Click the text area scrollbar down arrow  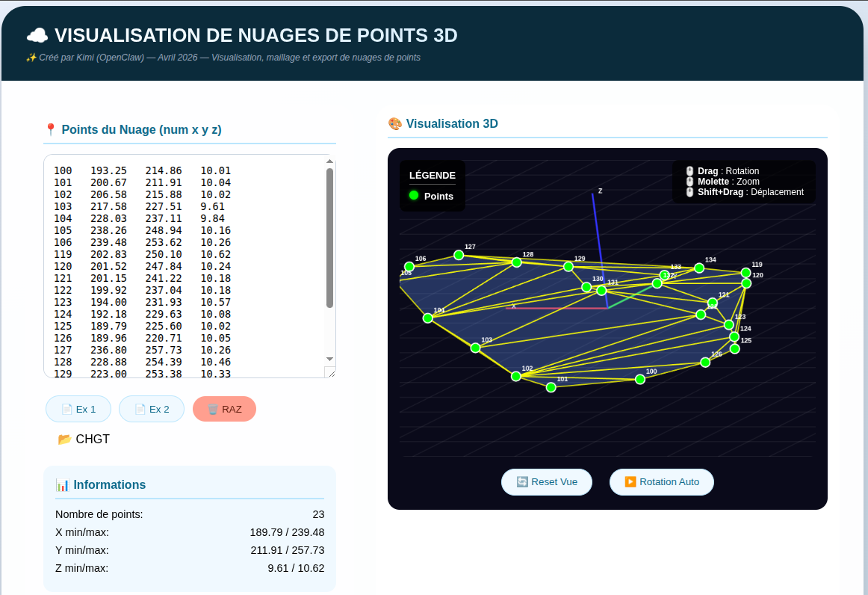pos(329,360)
